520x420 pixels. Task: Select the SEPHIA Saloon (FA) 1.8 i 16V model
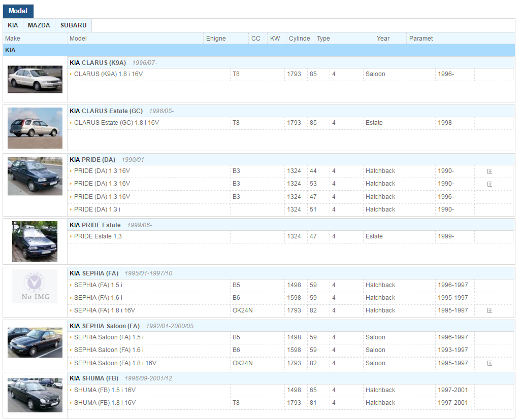[115, 363]
